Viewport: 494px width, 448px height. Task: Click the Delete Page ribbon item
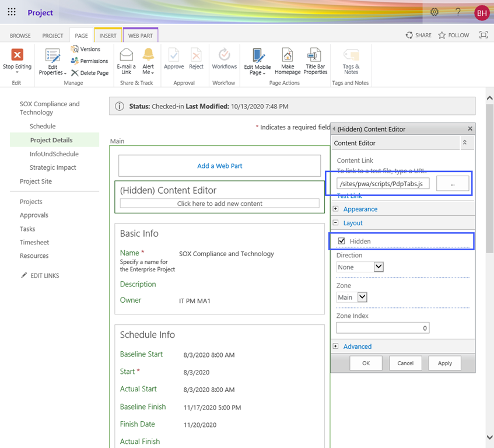pyautogui.click(x=90, y=73)
